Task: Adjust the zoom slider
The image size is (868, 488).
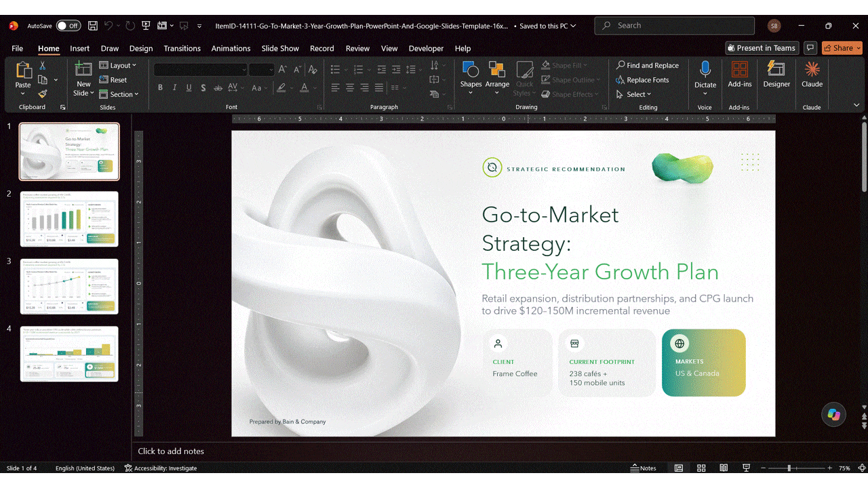Action: [789, 468]
